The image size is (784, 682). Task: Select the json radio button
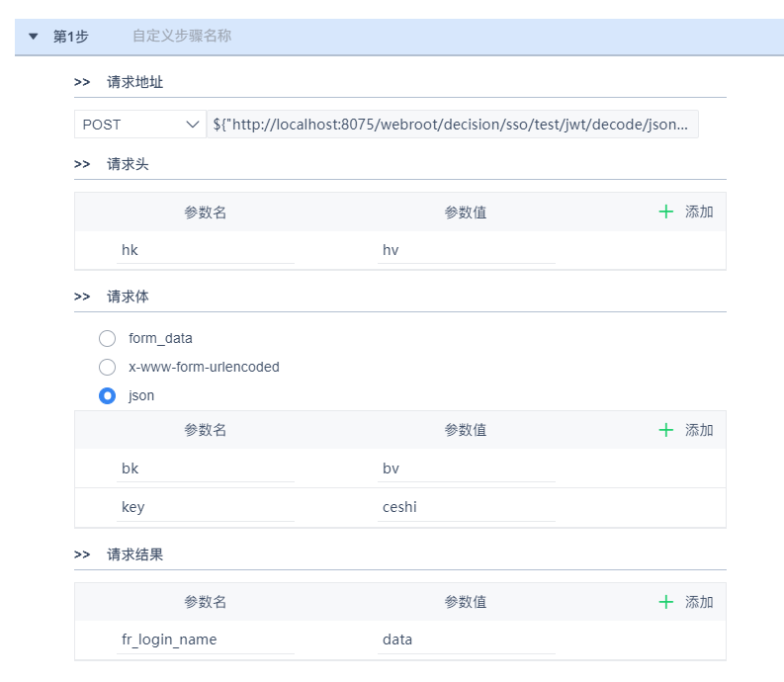tap(108, 396)
